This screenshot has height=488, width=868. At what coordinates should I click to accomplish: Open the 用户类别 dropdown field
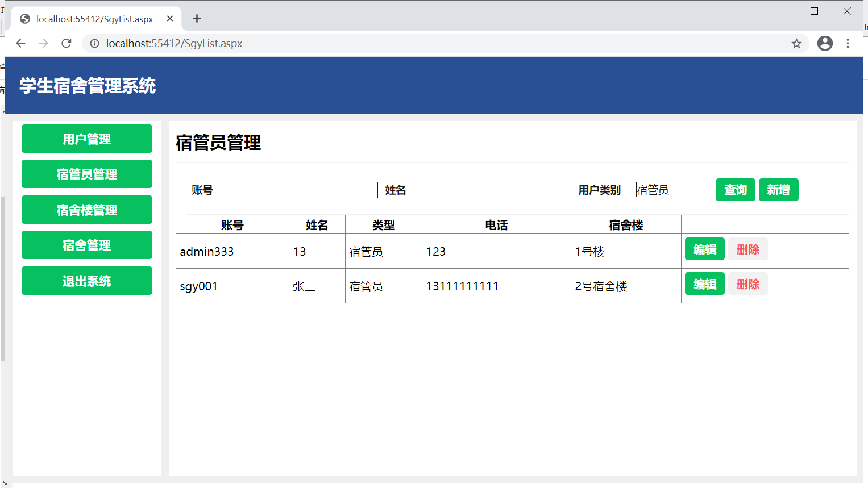(x=671, y=190)
